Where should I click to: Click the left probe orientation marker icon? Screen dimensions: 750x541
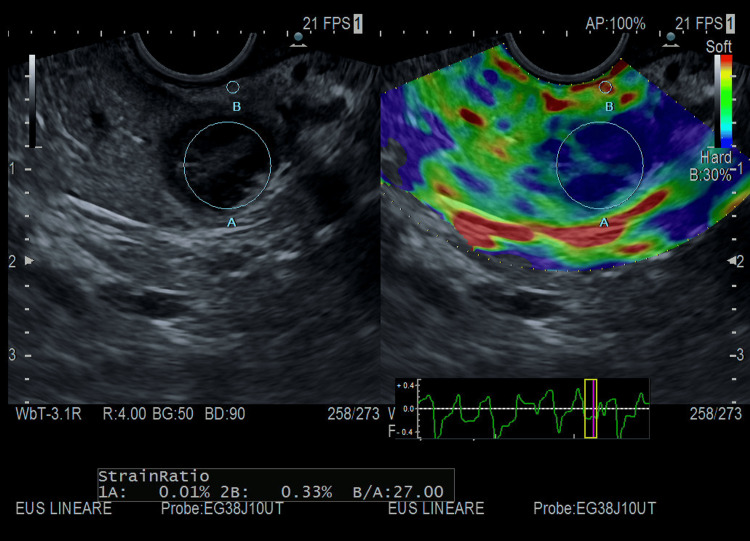coord(298,40)
